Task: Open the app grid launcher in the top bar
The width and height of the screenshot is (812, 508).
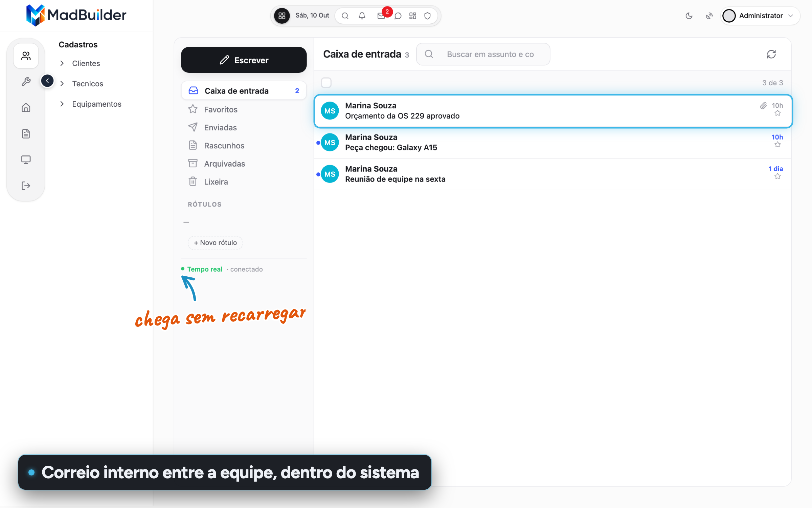Action: 282,16
